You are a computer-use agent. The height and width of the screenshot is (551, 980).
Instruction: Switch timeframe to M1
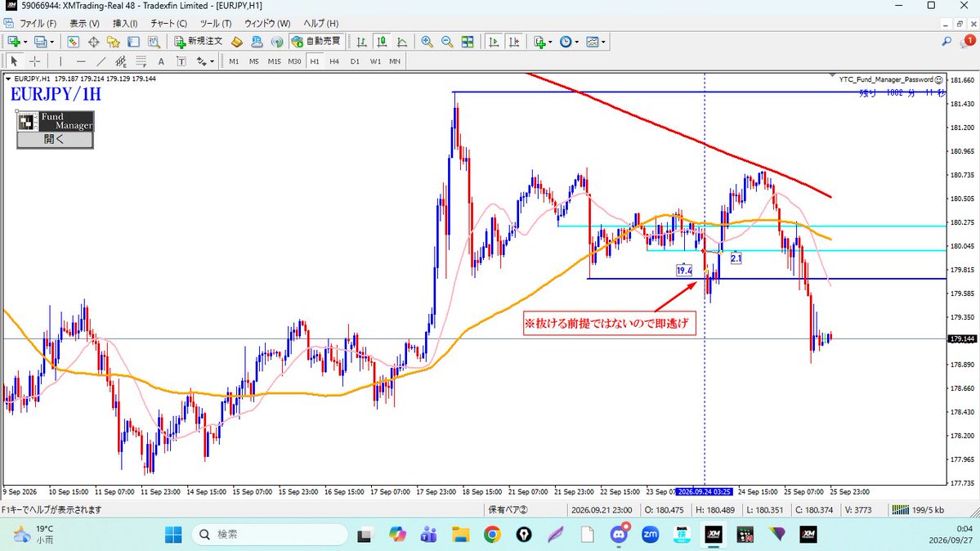[234, 61]
